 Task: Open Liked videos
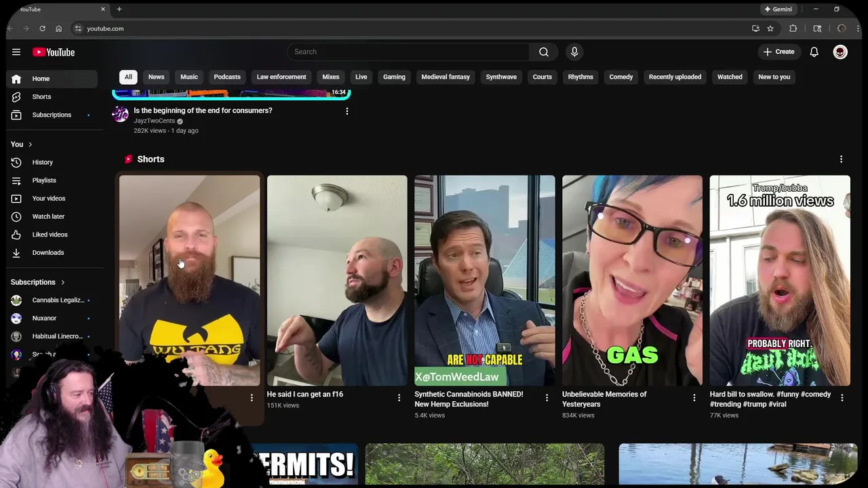click(52, 235)
